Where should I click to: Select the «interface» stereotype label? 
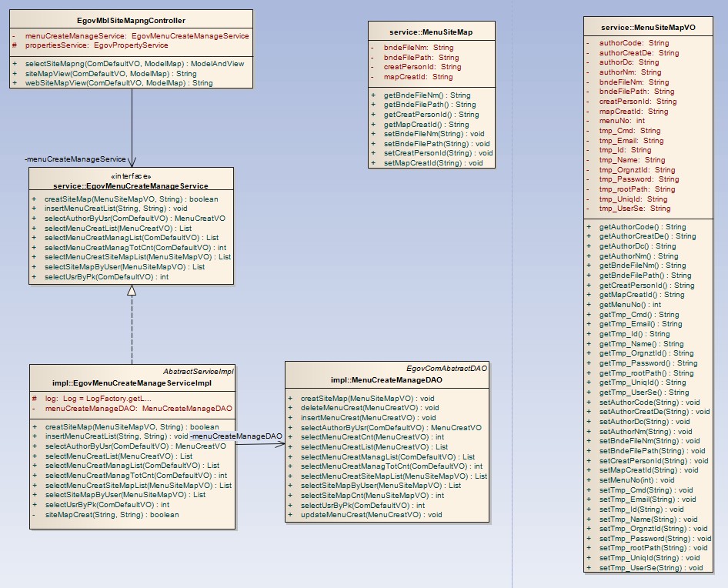coord(132,176)
